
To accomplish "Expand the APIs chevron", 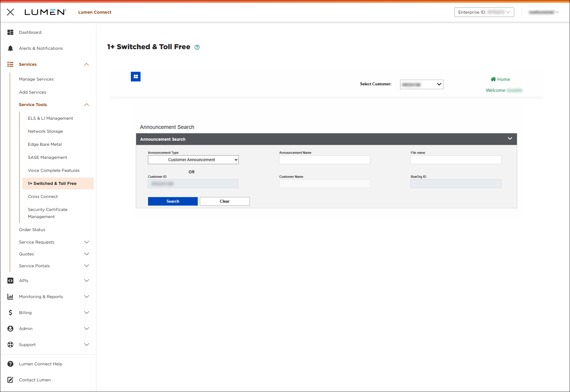I will click(x=87, y=281).
